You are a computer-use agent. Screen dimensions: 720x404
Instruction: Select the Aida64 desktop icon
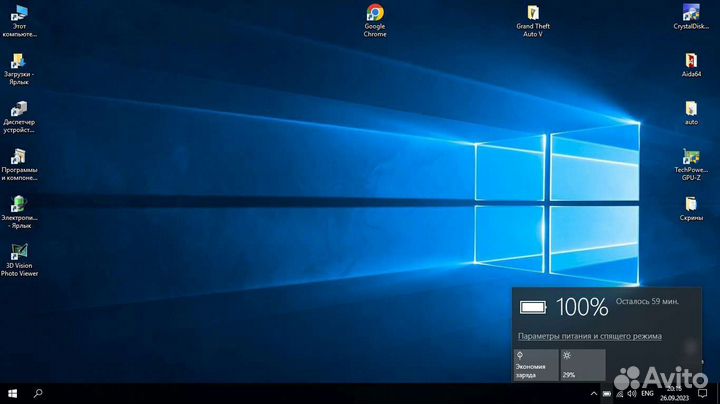pos(691,65)
